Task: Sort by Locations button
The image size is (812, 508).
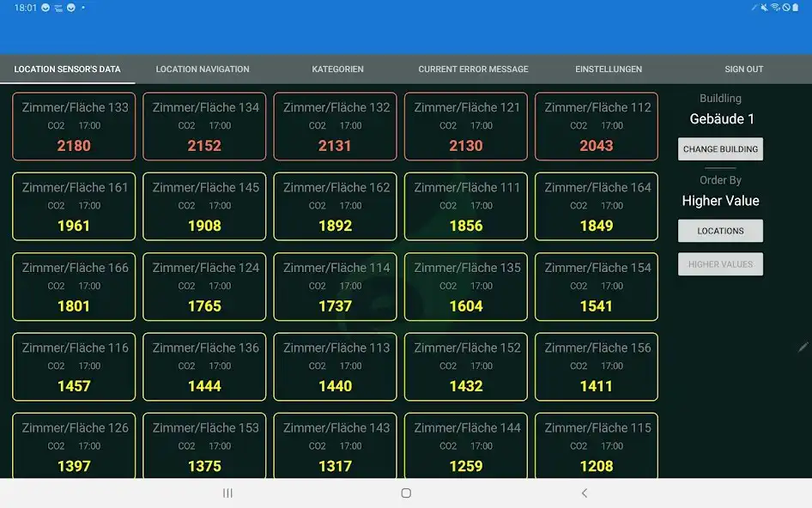Action: coord(720,231)
